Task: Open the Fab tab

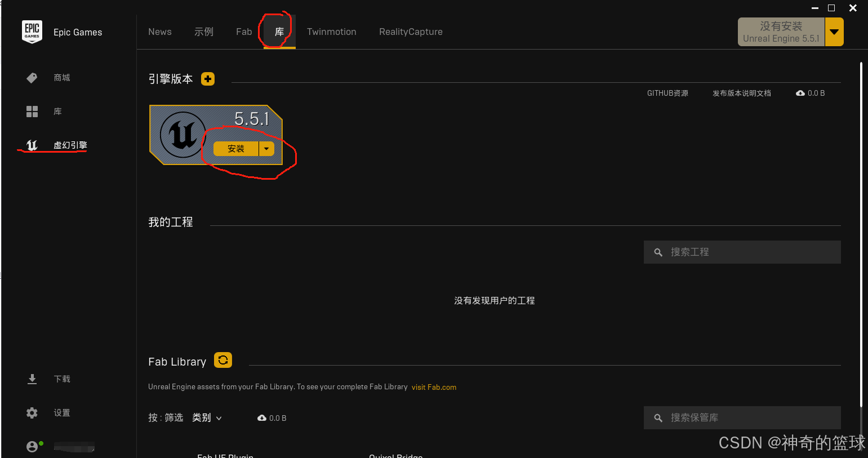Action: click(x=244, y=32)
